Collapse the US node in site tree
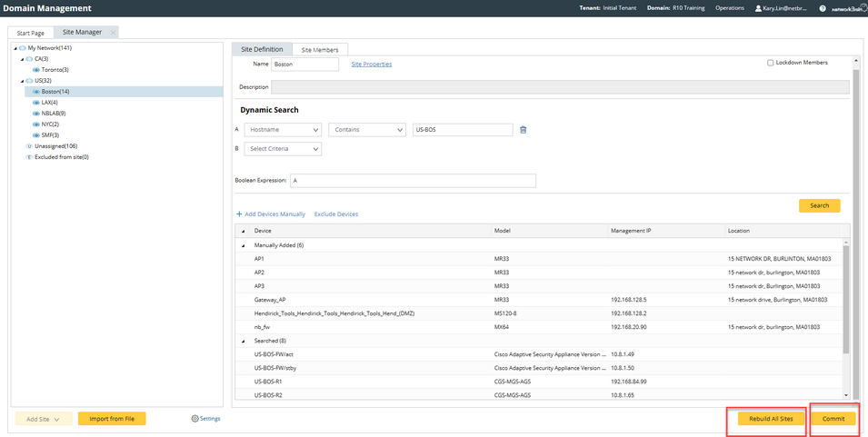Viewport: 868px width, 437px height. (x=22, y=81)
